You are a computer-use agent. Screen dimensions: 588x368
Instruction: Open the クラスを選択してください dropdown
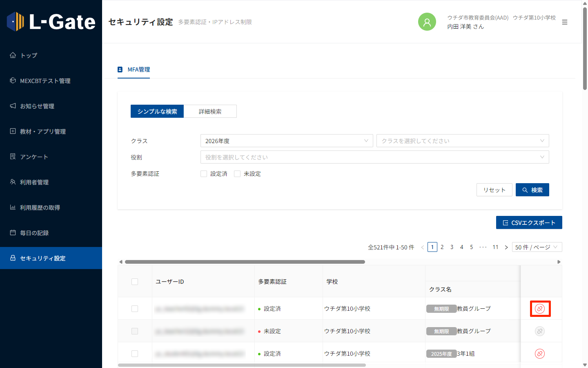(463, 141)
